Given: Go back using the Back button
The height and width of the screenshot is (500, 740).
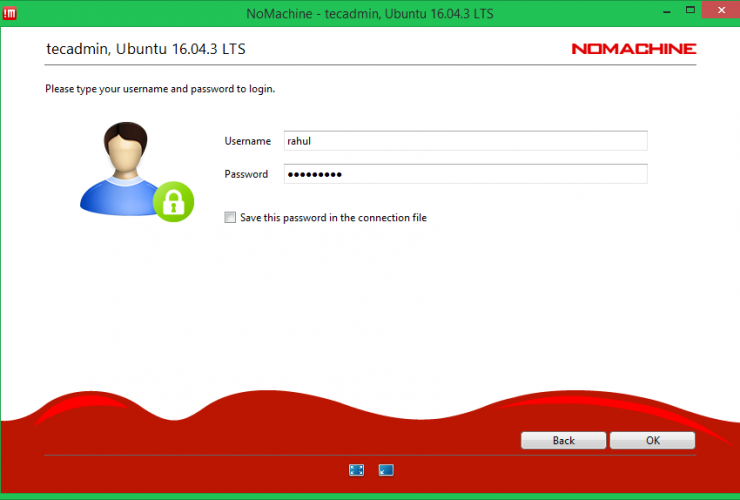Looking at the screenshot, I should (x=563, y=440).
